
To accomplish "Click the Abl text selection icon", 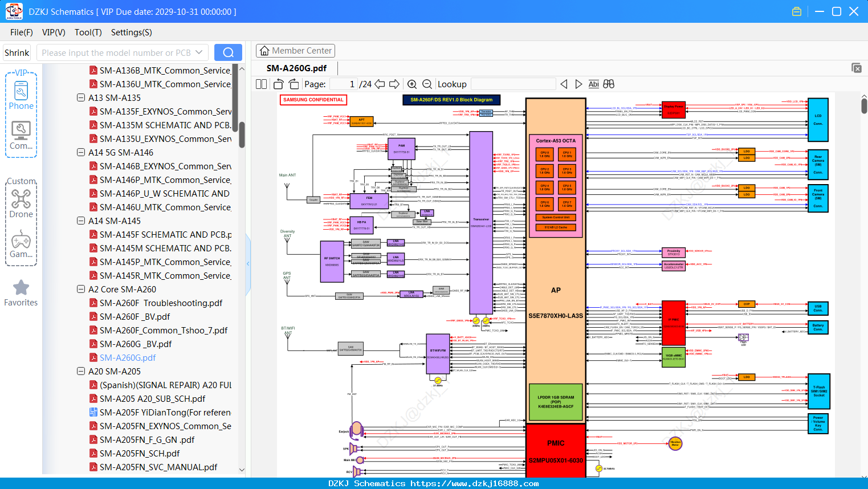I will [593, 84].
